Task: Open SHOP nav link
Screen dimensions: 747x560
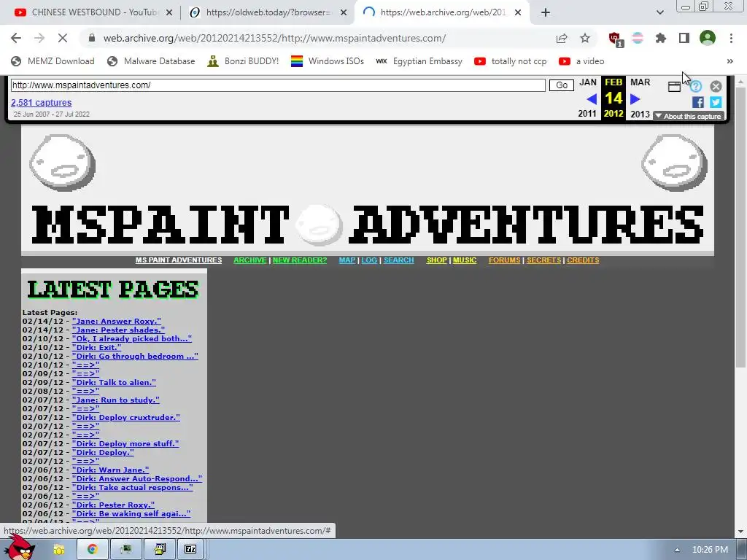Action: click(x=436, y=260)
